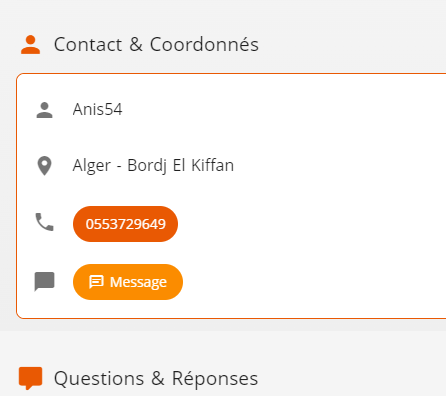Click the orange speech bubble beside Questions & Réponses
This screenshot has height=396, width=446.
30,378
